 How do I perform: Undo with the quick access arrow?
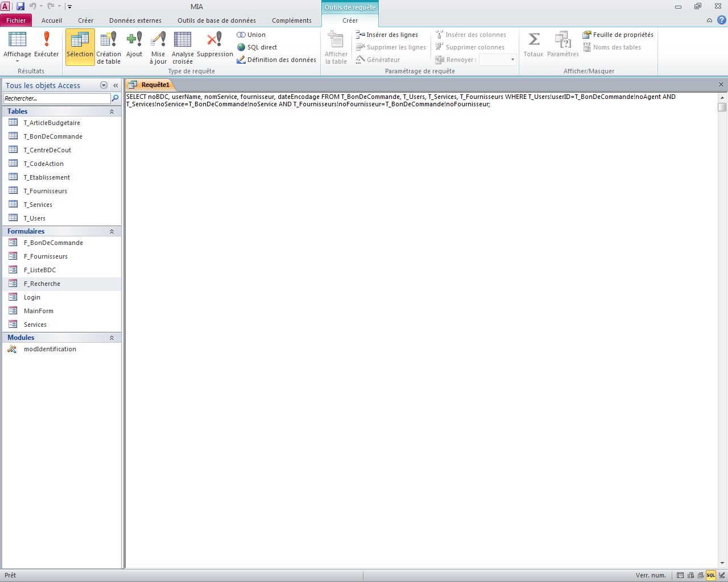pyautogui.click(x=32, y=6)
